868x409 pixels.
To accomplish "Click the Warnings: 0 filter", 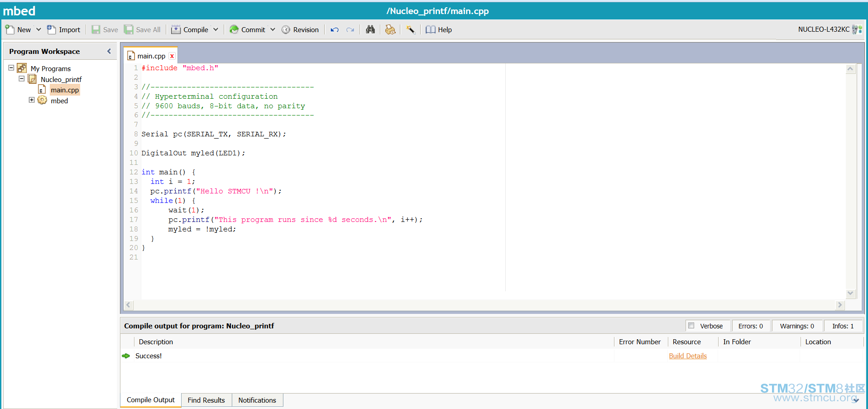I will pos(797,326).
